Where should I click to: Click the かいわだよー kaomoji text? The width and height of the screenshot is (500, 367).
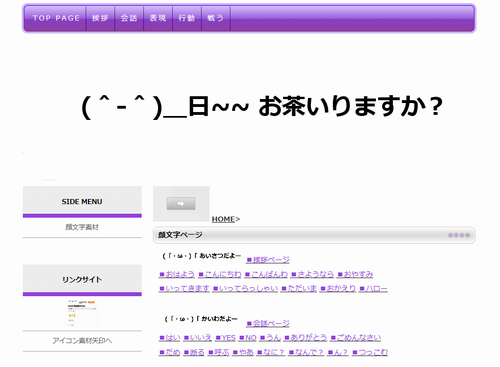(x=201, y=319)
